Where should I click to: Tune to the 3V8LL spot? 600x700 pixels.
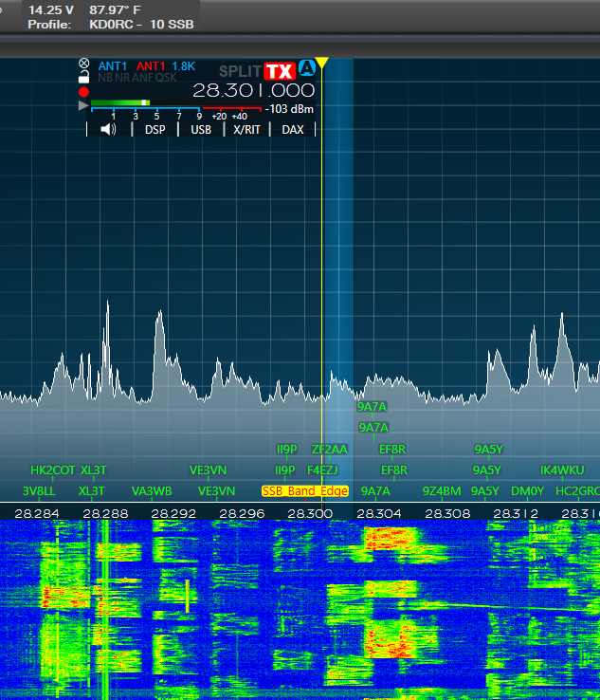[x=39, y=491]
